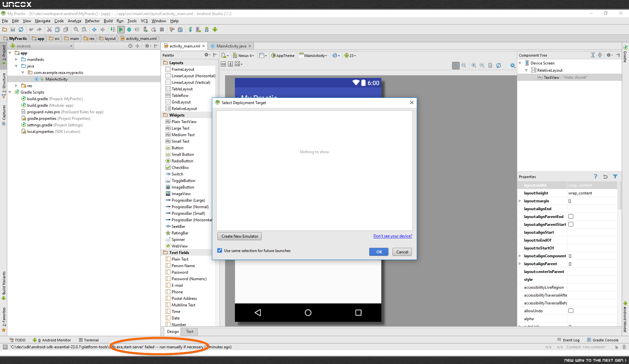Open Android Device Monitor icon

tap(215, 29)
